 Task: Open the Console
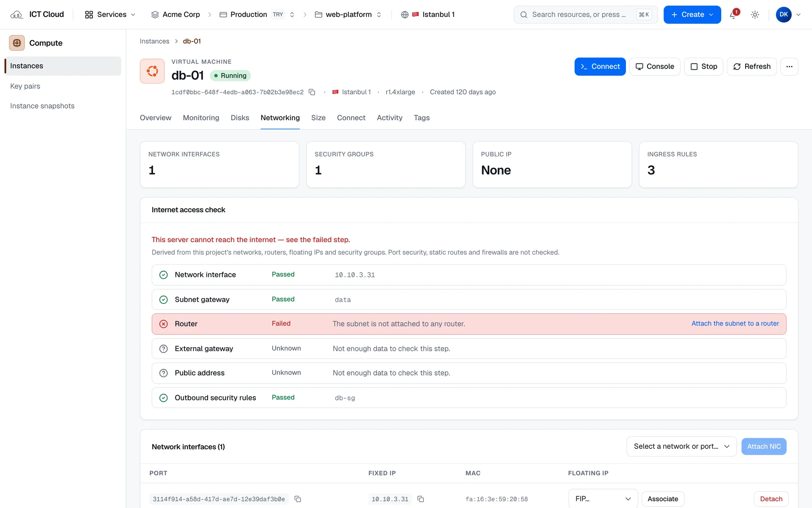pyautogui.click(x=655, y=66)
